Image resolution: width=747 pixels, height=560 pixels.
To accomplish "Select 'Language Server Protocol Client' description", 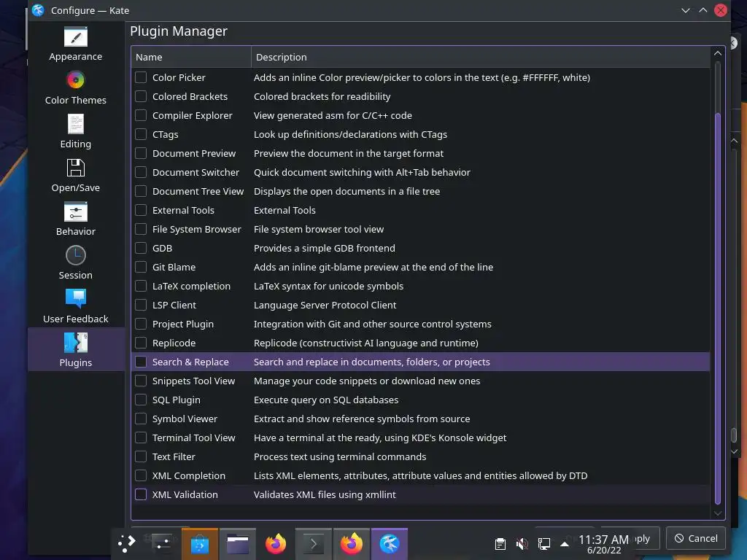I will click(x=325, y=305).
